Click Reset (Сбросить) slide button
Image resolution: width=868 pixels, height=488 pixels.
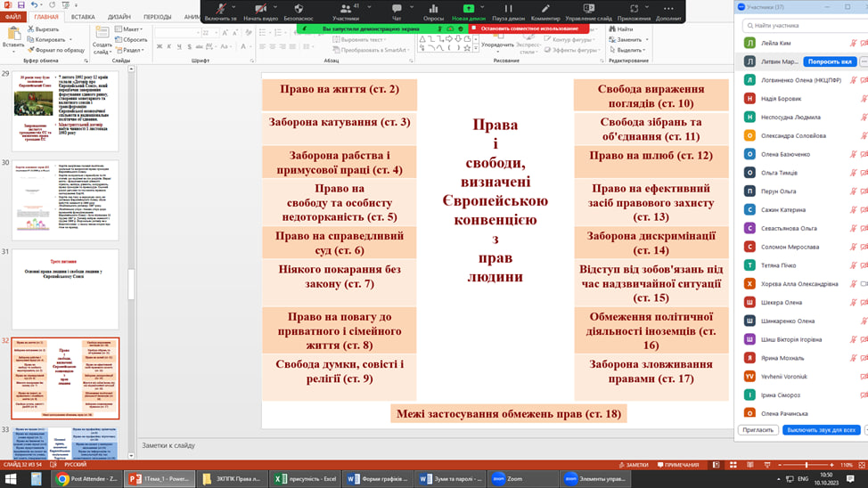(x=131, y=39)
